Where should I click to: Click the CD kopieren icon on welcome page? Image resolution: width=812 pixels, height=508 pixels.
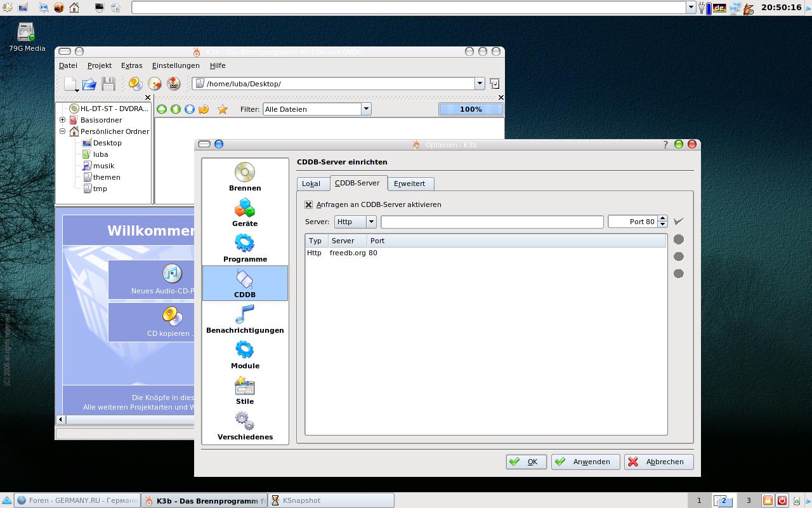pyautogui.click(x=172, y=316)
